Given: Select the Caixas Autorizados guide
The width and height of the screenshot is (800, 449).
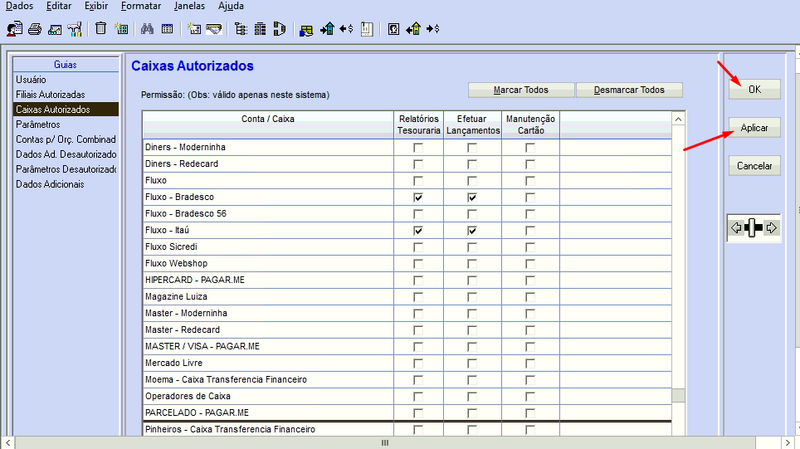Looking at the screenshot, I should 66,109.
